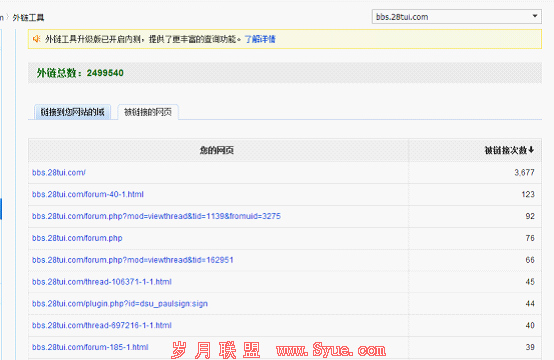Click the speaker announcement icon
554x360 pixels.
tap(36, 39)
